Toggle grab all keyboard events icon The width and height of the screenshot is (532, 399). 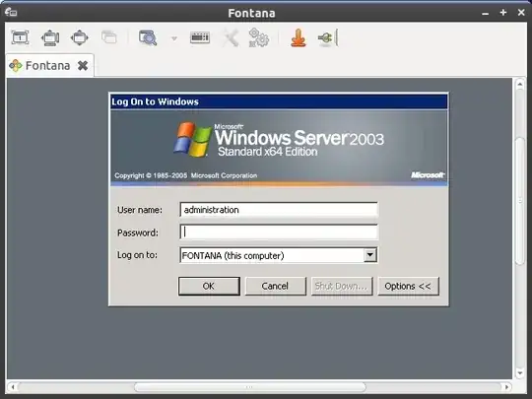pyautogui.click(x=199, y=37)
